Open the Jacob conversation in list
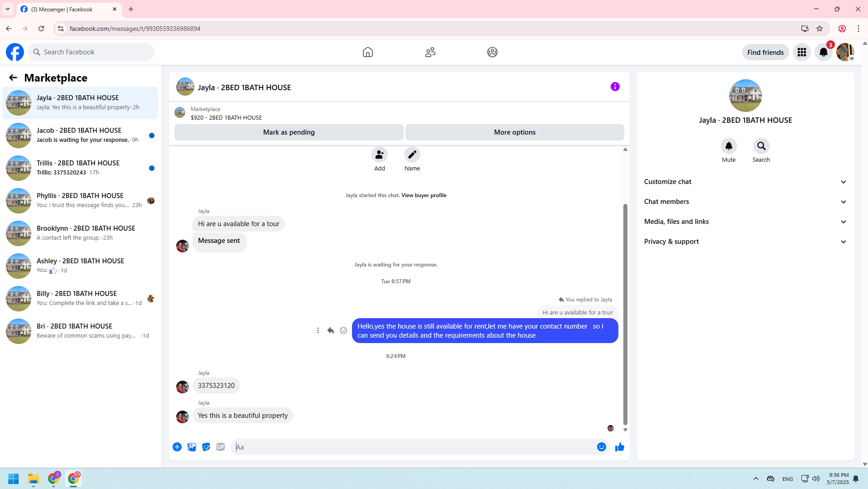 click(x=80, y=136)
